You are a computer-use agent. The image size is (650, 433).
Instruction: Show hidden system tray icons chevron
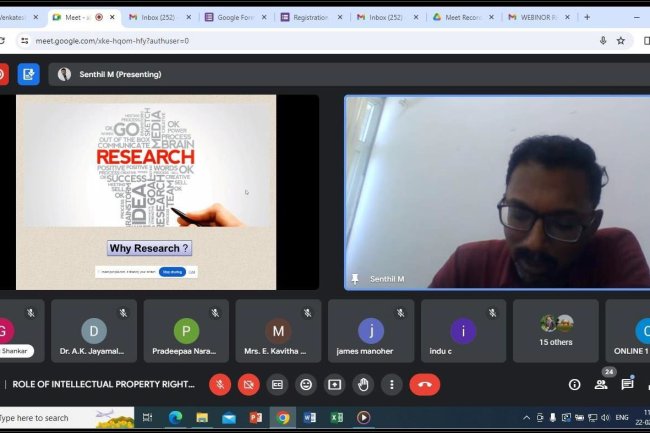tap(527, 417)
